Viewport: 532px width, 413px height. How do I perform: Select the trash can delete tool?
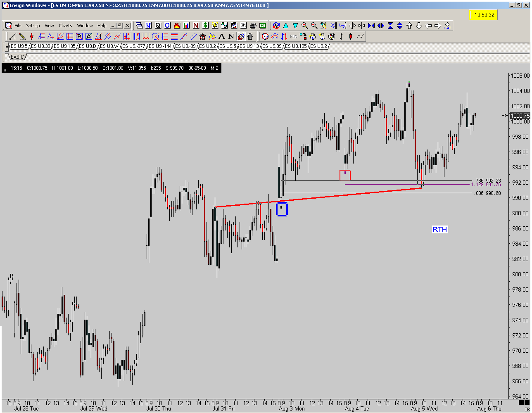coord(250,36)
